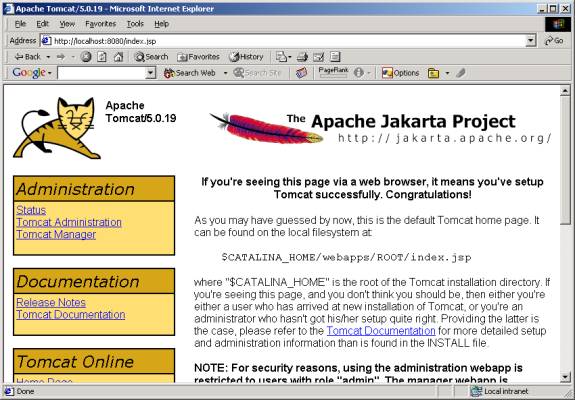Open the Mail button dropdown arrow

(290, 57)
